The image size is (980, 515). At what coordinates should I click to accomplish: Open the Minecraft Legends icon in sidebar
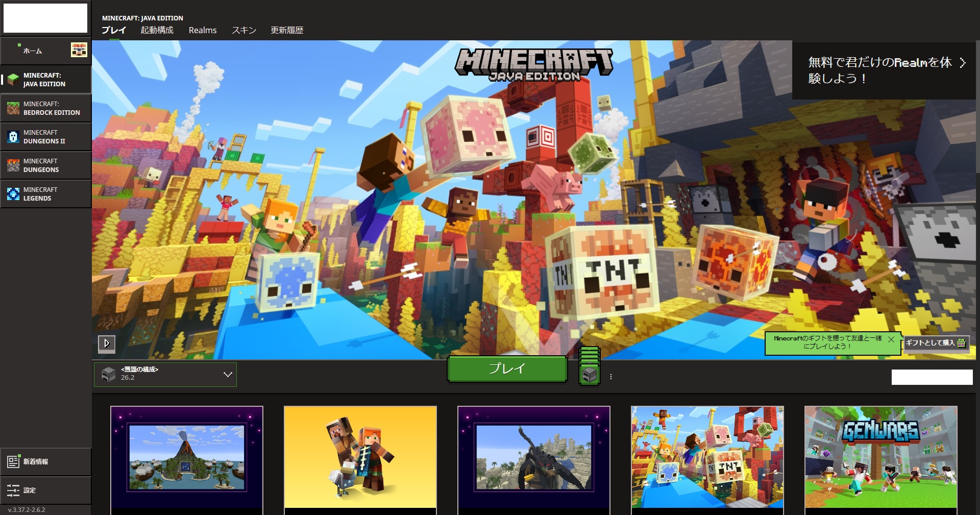(x=13, y=194)
